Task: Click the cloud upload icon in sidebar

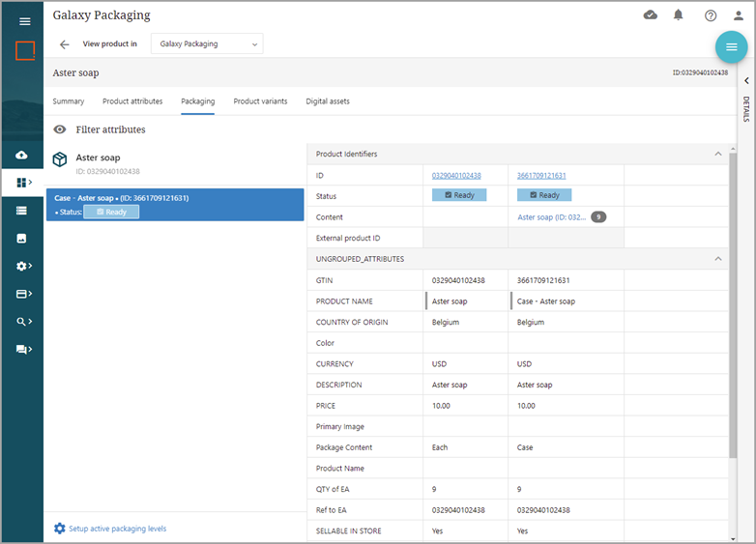Action: tap(22, 156)
